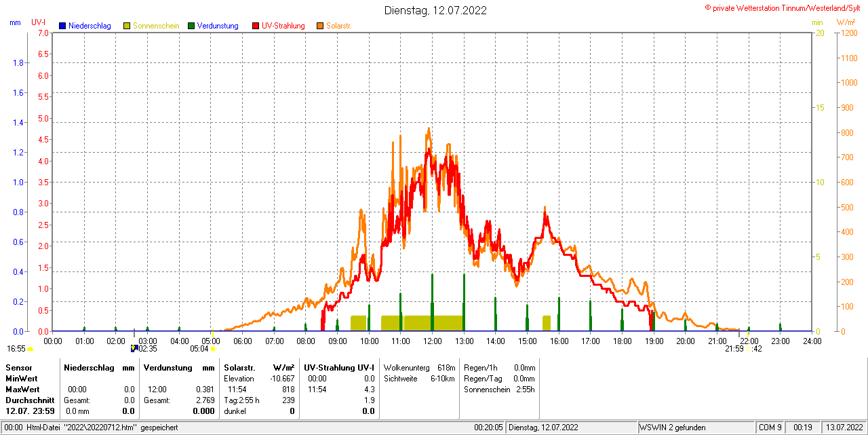
Task: Select the Sonnenschein legend label
Action: coord(156,26)
